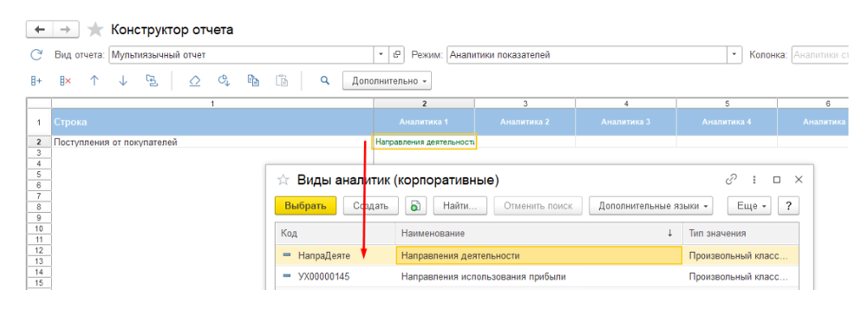This screenshot has height=312, width=868.
Task: Select the Направления деятельности spreadsheet cell
Action: pyautogui.click(x=424, y=142)
